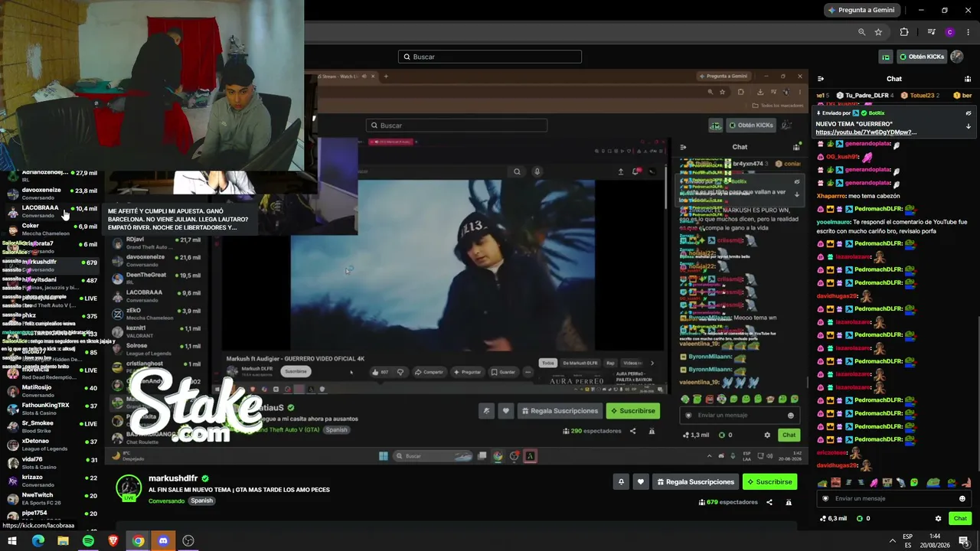This screenshot has width=980, height=551.
Task: Click the stream video player showing the music video
Action: [x=455, y=266]
